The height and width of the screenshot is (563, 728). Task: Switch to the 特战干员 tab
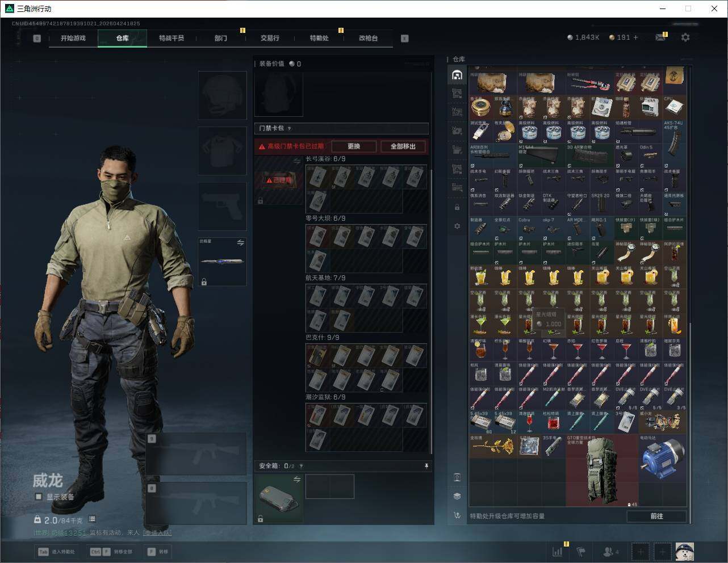tap(171, 38)
